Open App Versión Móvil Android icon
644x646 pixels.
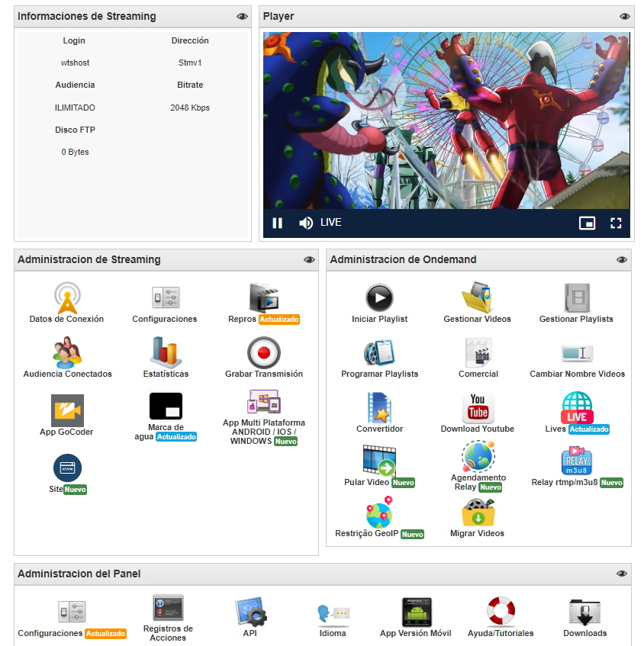coord(417,612)
